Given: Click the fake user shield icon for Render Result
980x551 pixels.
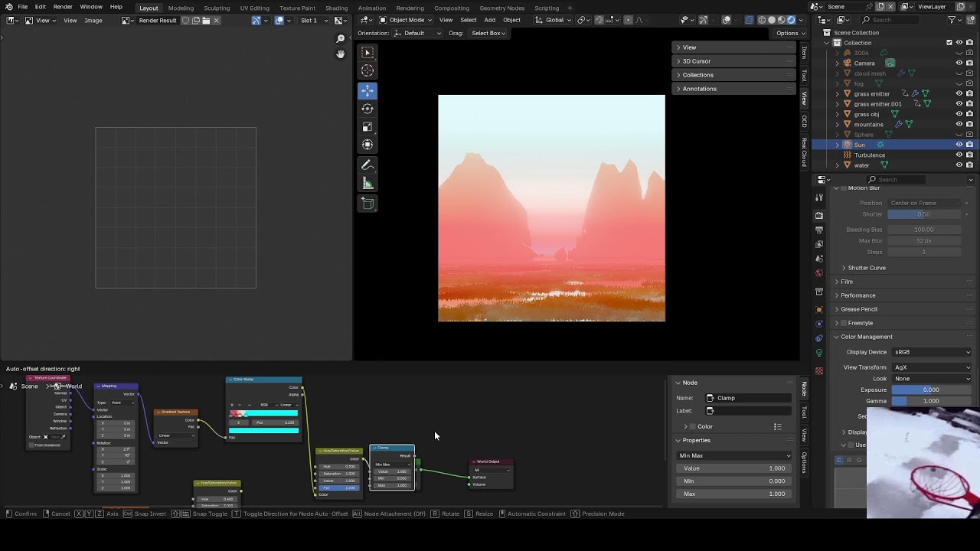Looking at the screenshot, I should [185, 21].
